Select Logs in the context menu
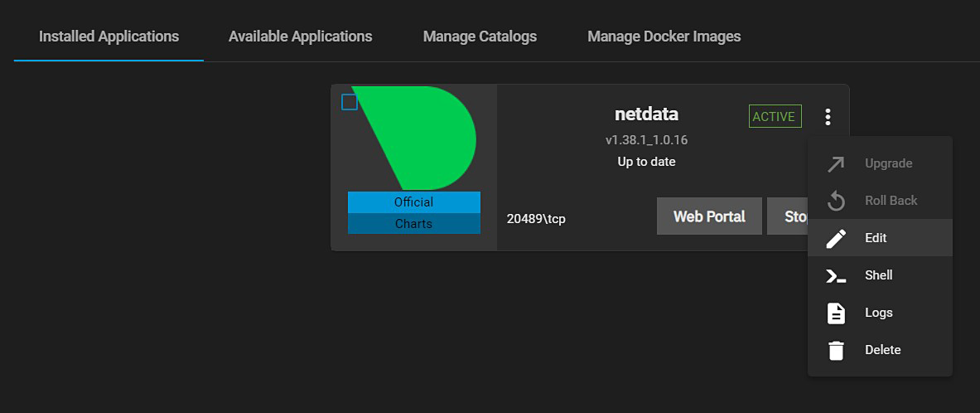Viewport: 980px width, 413px height. [x=879, y=313]
